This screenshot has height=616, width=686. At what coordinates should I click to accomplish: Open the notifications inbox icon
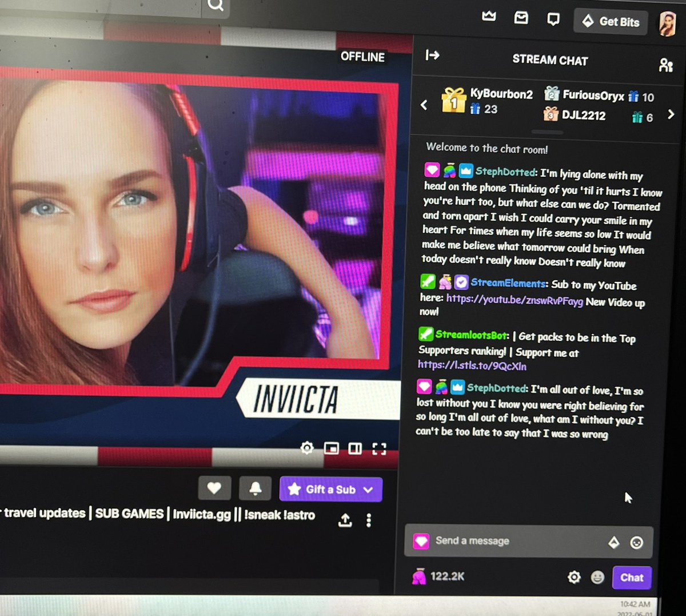521,18
